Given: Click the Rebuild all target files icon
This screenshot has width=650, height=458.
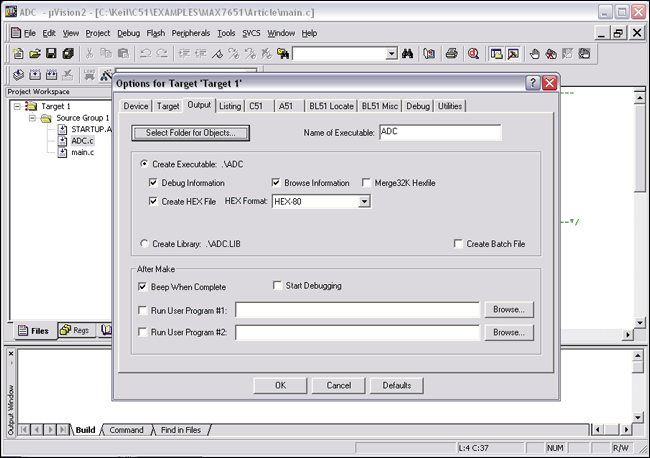Looking at the screenshot, I should 51,75.
